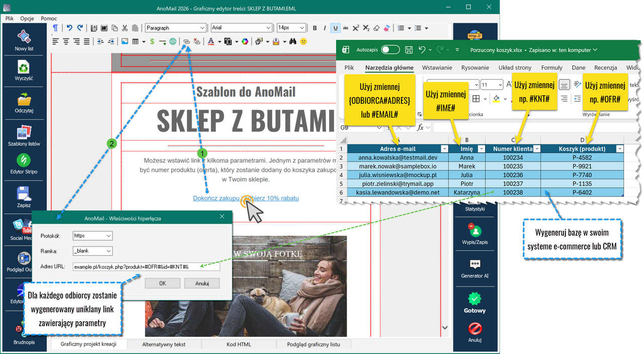The width and height of the screenshot is (644, 354).
Task: Click the scissors cut icon
Action: click(x=125, y=28)
